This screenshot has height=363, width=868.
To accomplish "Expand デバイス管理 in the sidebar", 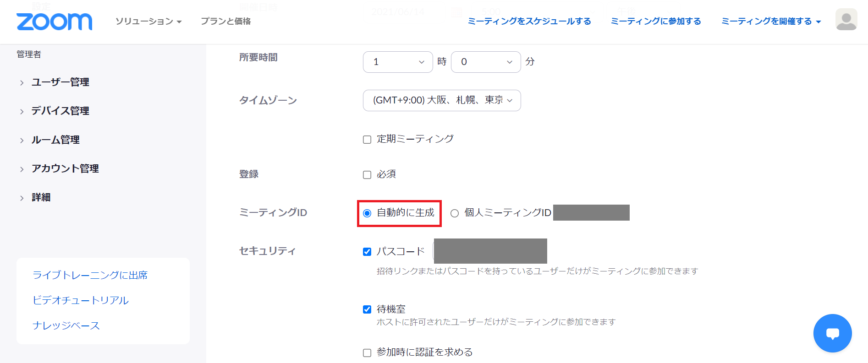I will click(x=60, y=111).
